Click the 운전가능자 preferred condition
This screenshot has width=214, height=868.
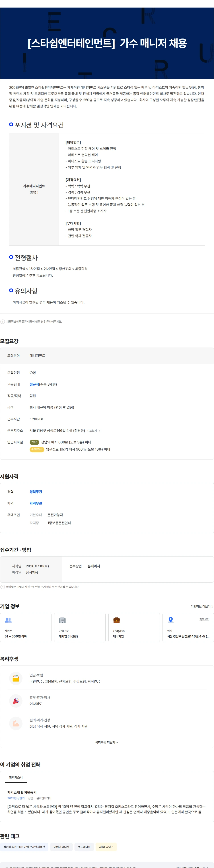pyautogui.click(x=55, y=515)
